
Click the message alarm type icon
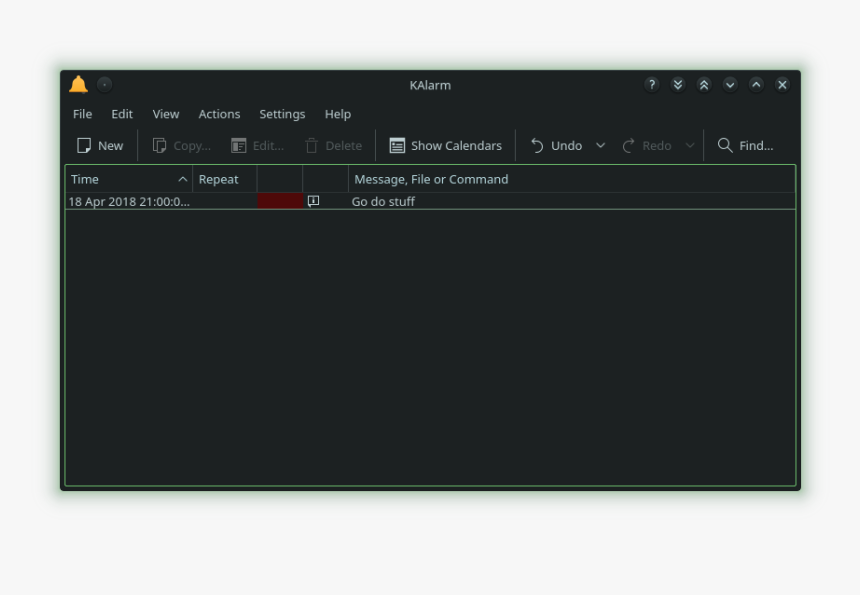[313, 201]
